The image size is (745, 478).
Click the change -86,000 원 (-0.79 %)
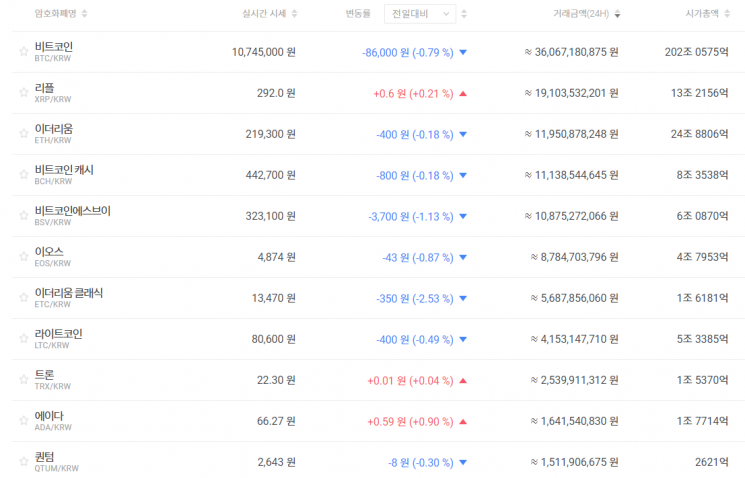(x=408, y=52)
